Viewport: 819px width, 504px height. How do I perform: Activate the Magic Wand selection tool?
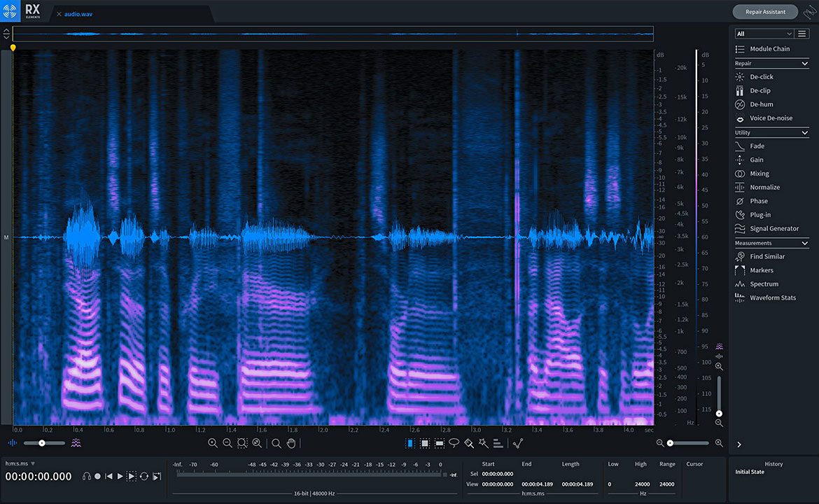pyautogui.click(x=484, y=443)
